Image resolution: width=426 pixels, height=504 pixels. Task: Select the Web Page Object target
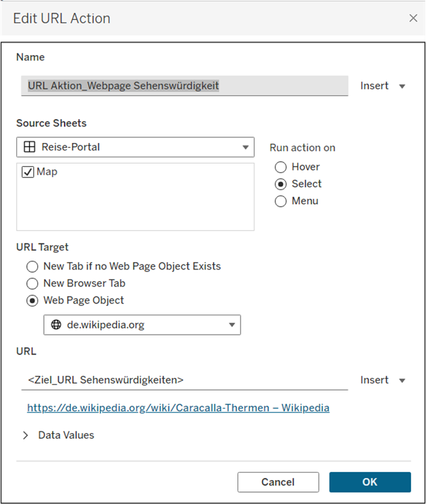pyautogui.click(x=33, y=300)
